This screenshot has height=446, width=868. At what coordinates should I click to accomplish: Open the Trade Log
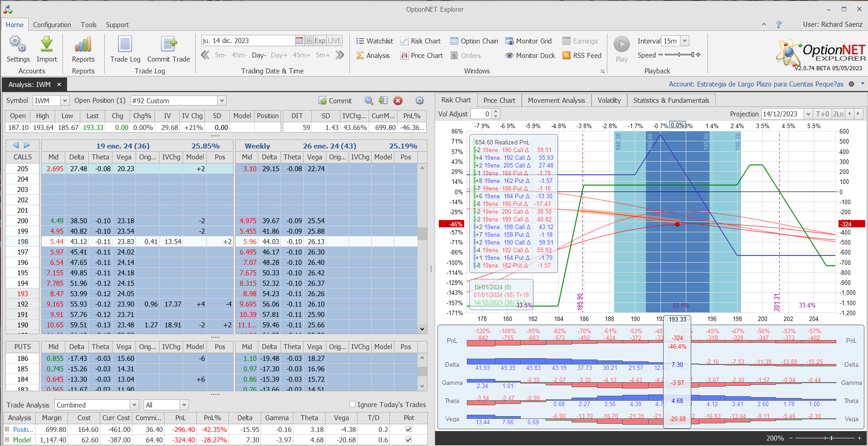(125, 49)
